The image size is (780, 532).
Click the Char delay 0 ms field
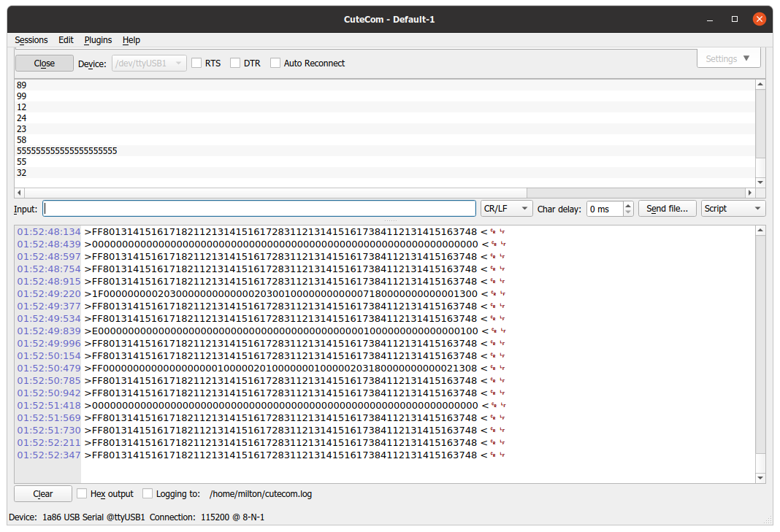click(x=605, y=209)
